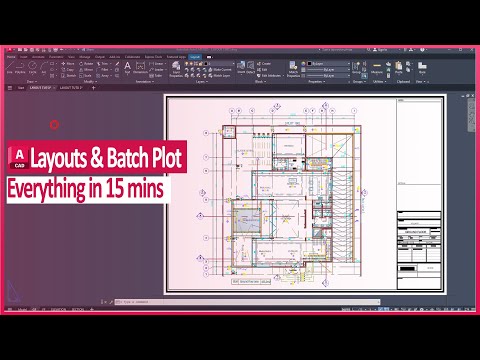Click Save in quick access toolbar

[32, 50]
